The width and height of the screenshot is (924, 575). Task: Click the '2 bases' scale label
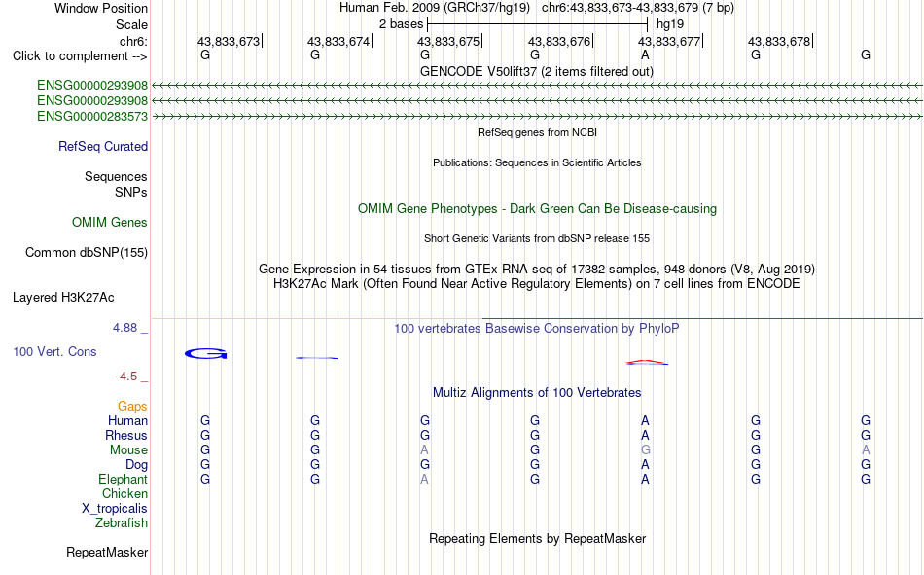pyautogui.click(x=401, y=24)
